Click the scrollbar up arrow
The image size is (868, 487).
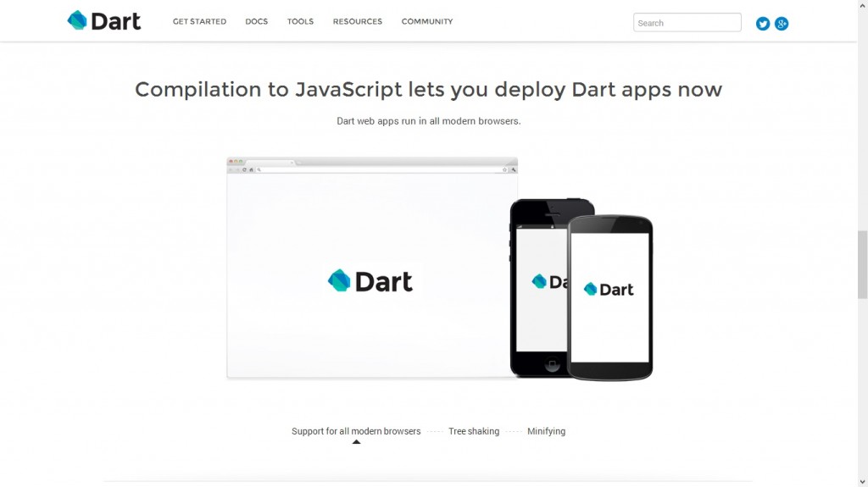[862, 4]
